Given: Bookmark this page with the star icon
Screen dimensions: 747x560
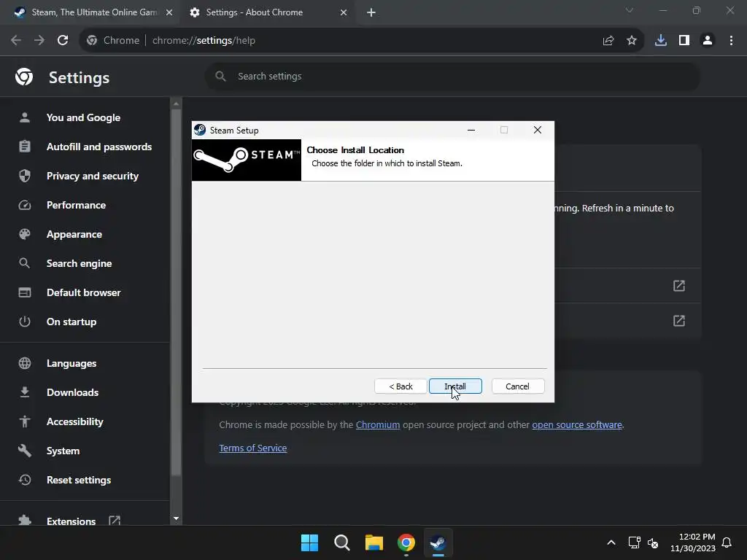Looking at the screenshot, I should point(632,41).
